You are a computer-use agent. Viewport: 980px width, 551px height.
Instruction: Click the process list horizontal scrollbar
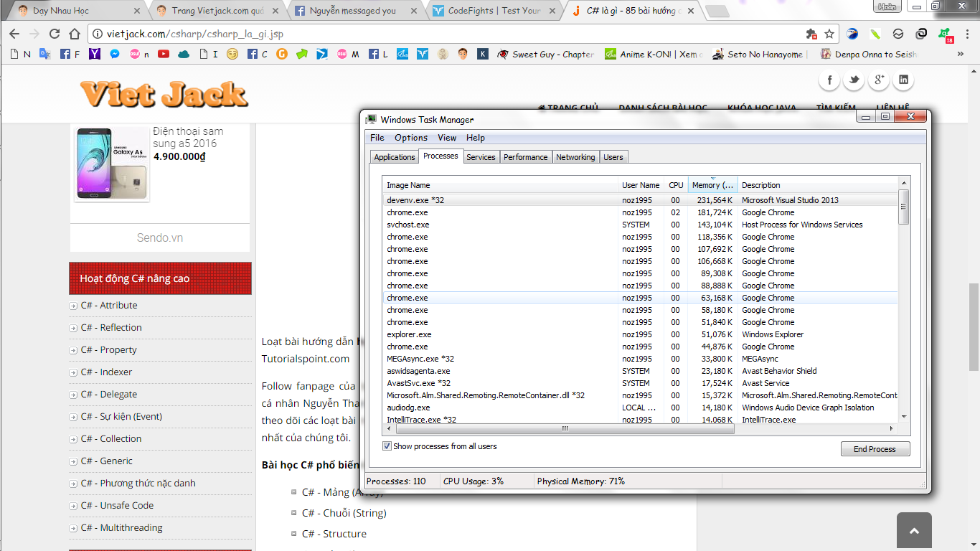[x=565, y=428]
